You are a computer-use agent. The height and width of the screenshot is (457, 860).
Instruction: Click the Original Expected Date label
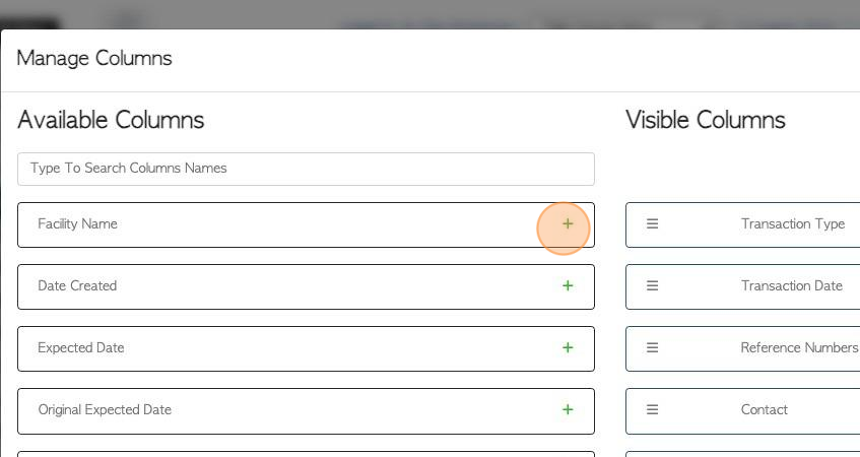[105, 410]
